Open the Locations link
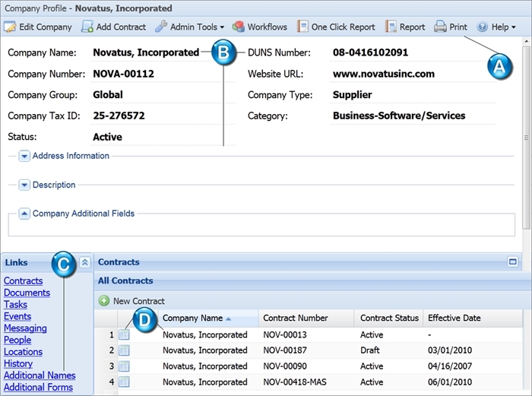Screen dimensions: 532x396 click(x=23, y=352)
